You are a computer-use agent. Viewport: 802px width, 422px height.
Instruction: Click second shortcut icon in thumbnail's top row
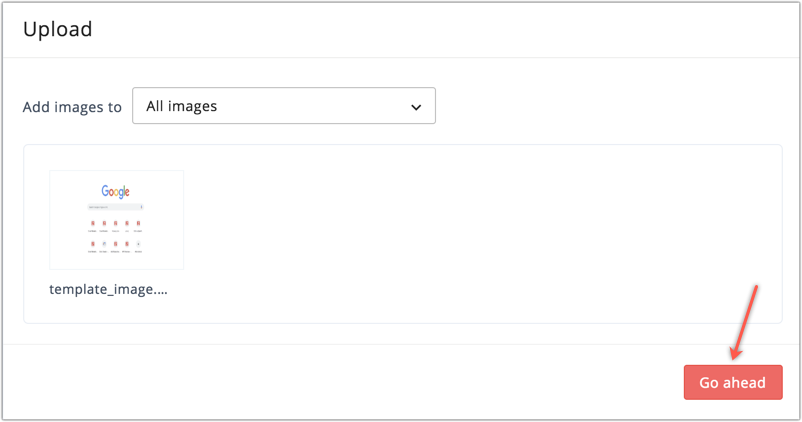pyautogui.click(x=104, y=223)
